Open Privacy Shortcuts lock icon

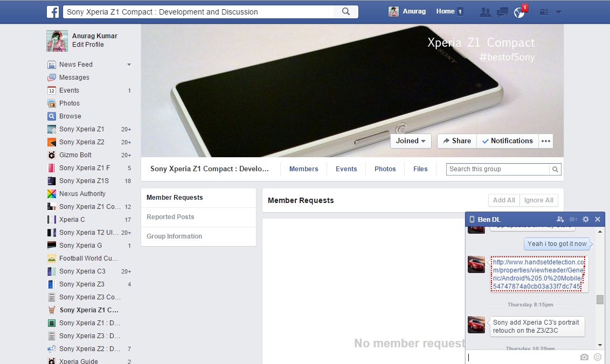coord(544,12)
